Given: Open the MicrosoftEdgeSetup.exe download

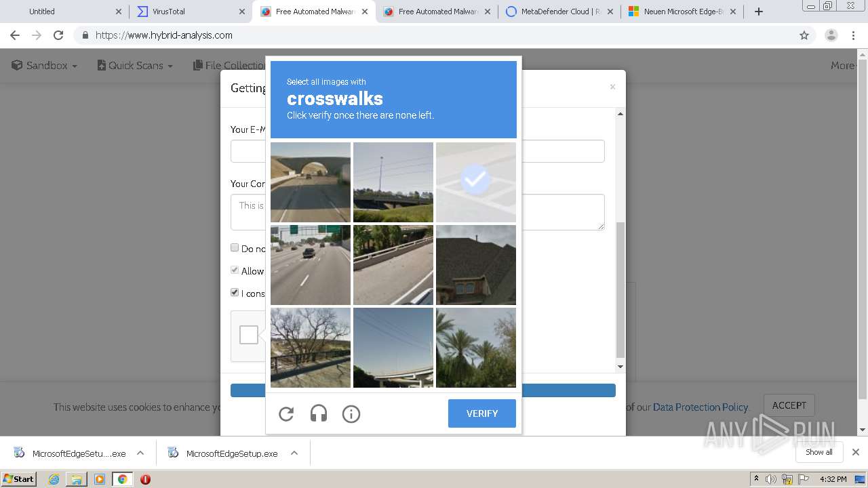Looking at the screenshot, I should (224, 453).
